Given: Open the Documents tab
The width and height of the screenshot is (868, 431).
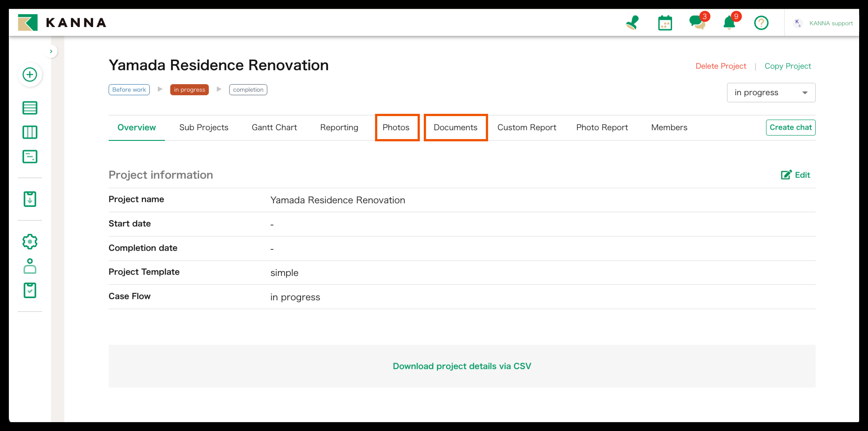Looking at the screenshot, I should [x=455, y=128].
